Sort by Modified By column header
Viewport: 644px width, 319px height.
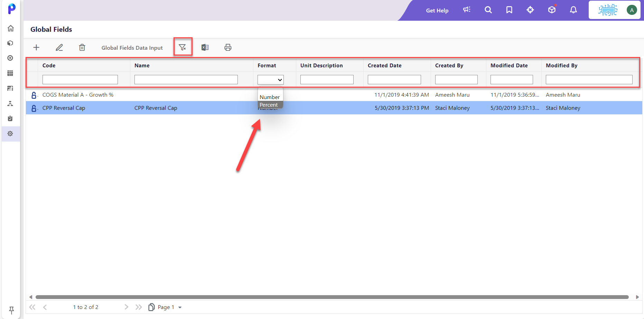point(562,66)
